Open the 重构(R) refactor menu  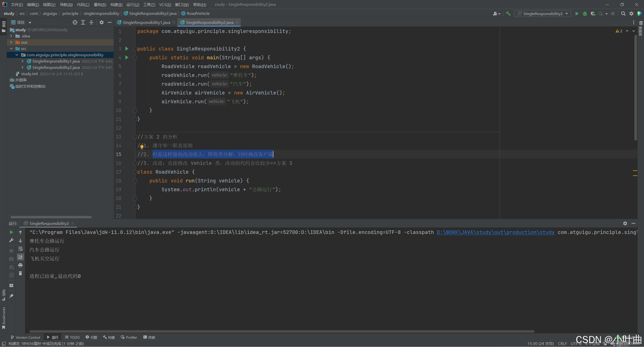coord(100,5)
